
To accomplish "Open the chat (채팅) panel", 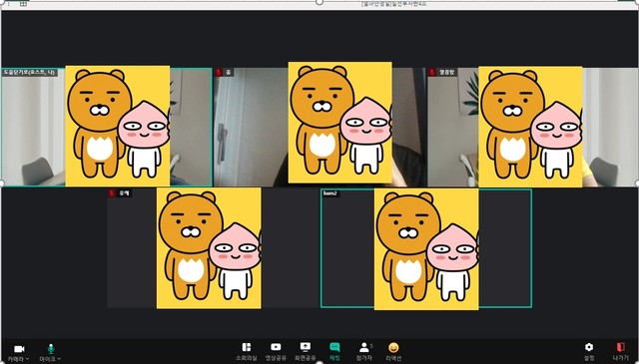I will click(x=334, y=347).
